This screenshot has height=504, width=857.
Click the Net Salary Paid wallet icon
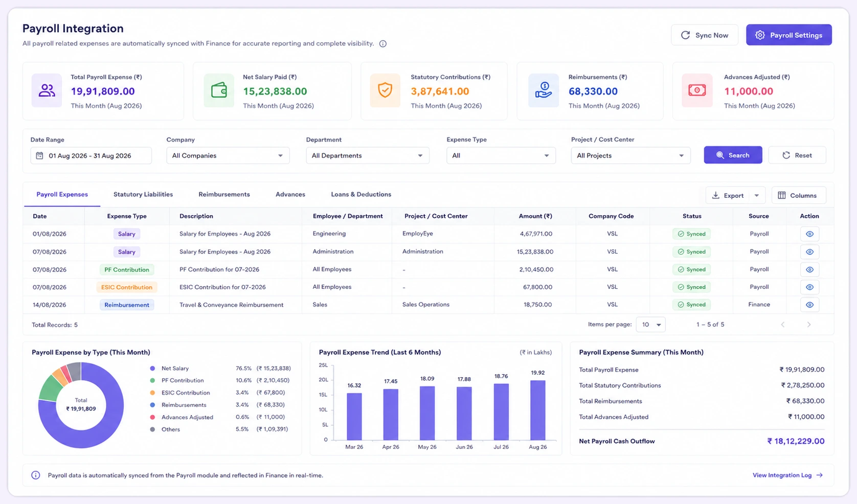point(219,90)
